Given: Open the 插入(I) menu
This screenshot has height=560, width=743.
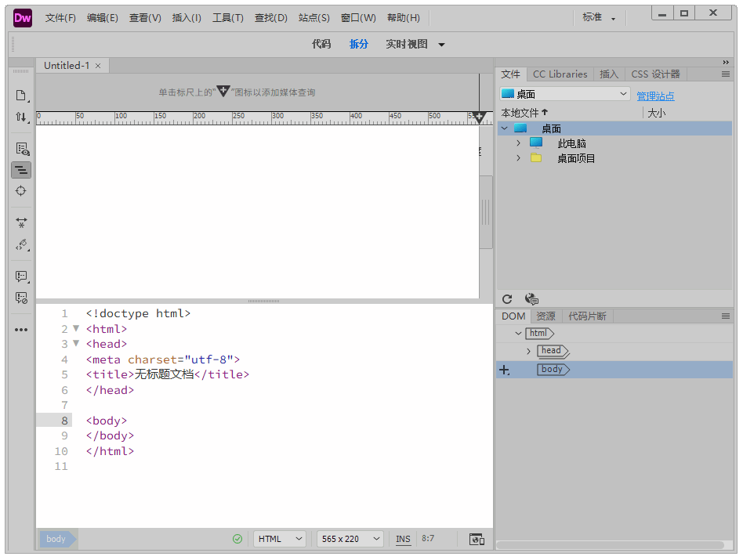Looking at the screenshot, I should point(187,18).
